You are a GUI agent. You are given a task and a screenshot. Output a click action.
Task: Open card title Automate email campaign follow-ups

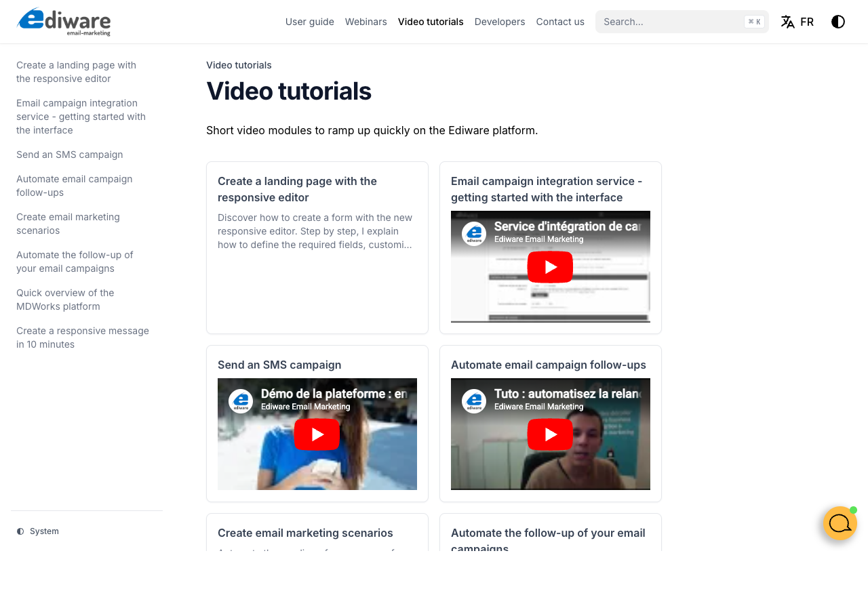click(549, 365)
